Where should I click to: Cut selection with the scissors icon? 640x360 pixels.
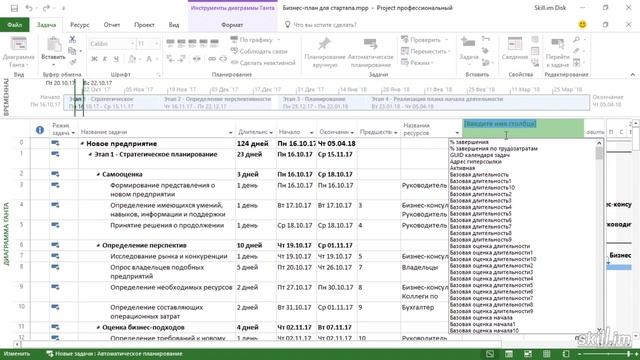click(x=72, y=40)
